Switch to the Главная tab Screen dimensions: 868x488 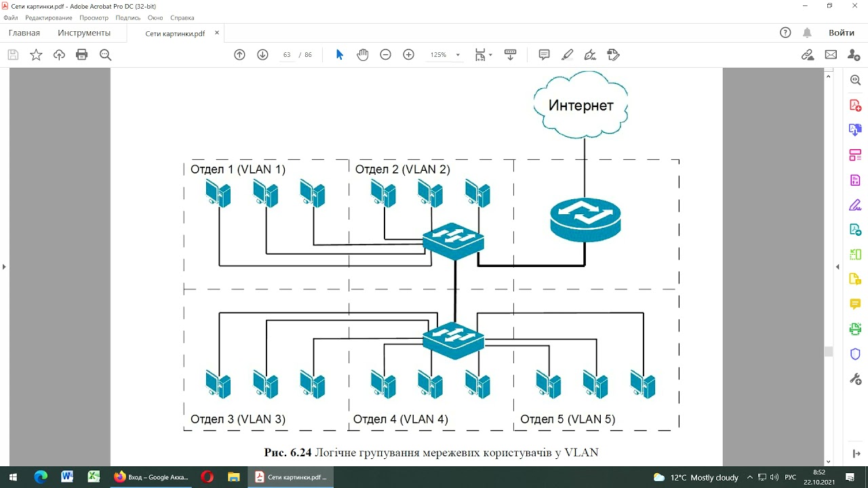[x=24, y=33]
